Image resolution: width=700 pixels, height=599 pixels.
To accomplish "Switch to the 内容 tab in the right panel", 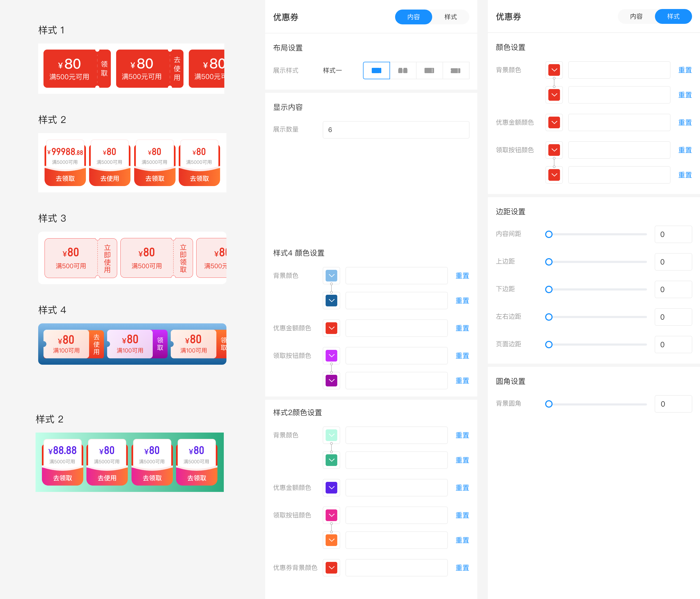I will pyautogui.click(x=636, y=16).
